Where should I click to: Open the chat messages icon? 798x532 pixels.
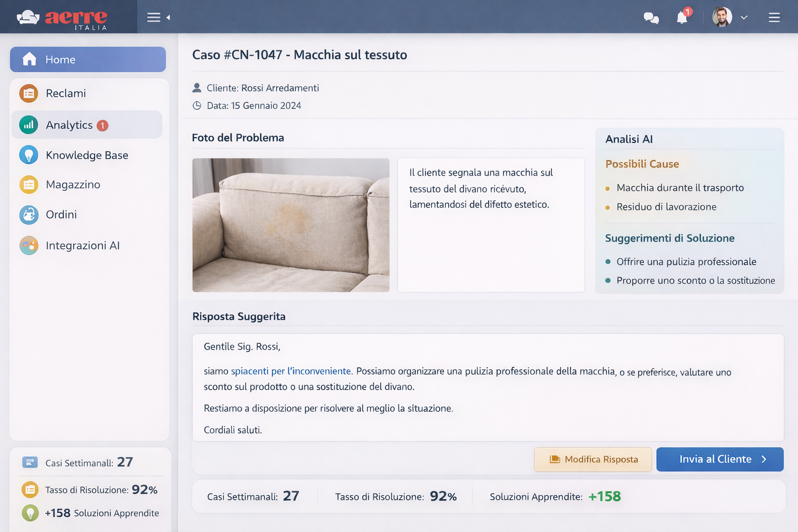point(651,17)
